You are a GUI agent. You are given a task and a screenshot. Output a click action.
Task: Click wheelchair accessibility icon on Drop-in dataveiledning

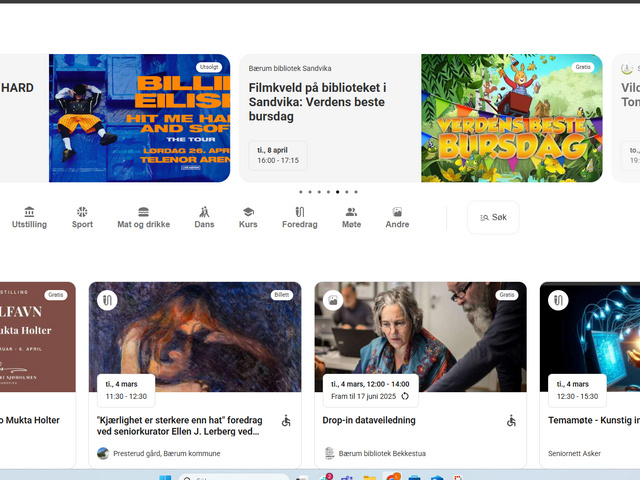[x=511, y=421]
